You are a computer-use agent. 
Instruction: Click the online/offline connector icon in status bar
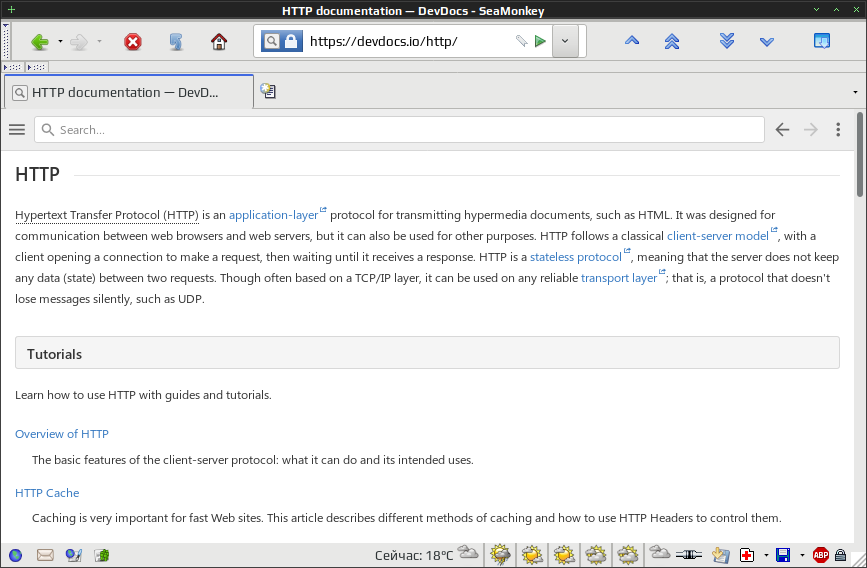pyautogui.click(x=689, y=554)
